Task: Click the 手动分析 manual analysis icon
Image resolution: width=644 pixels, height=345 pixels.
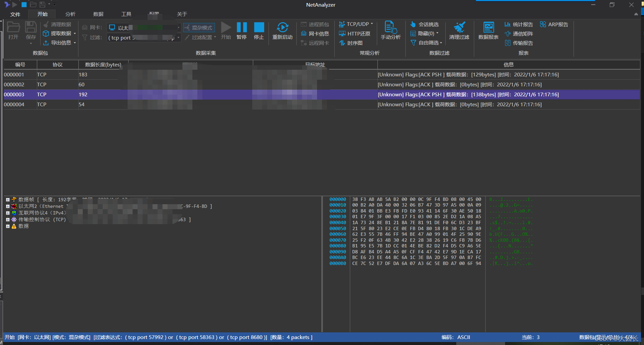Action: [x=390, y=27]
